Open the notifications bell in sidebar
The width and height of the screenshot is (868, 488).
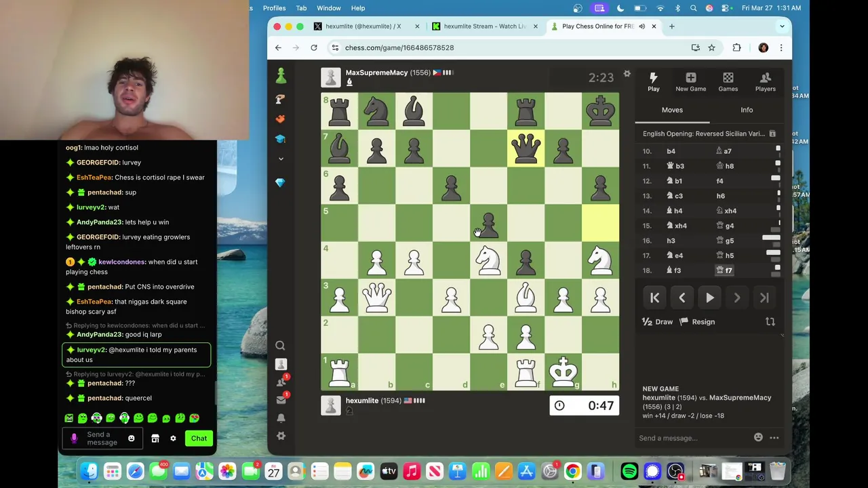(281, 418)
